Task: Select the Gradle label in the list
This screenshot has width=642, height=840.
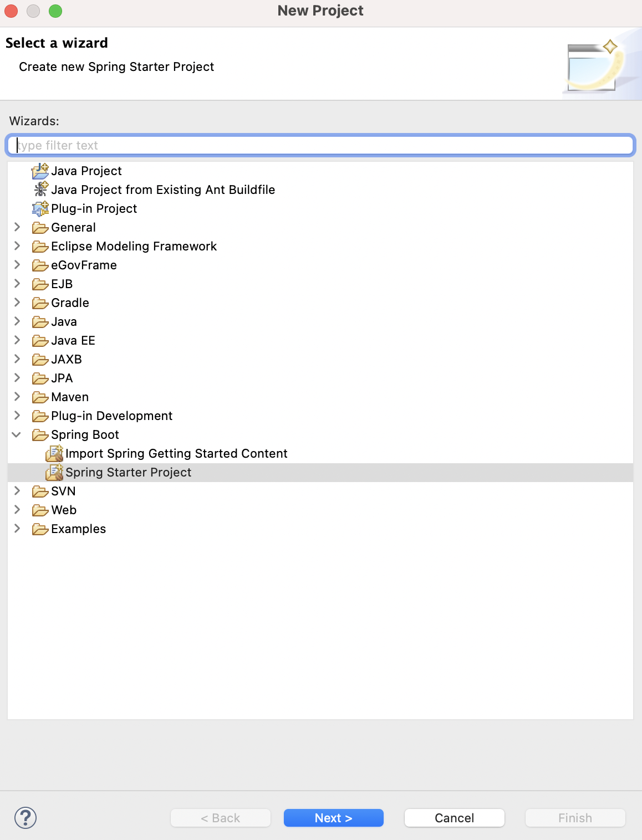Action: click(70, 303)
